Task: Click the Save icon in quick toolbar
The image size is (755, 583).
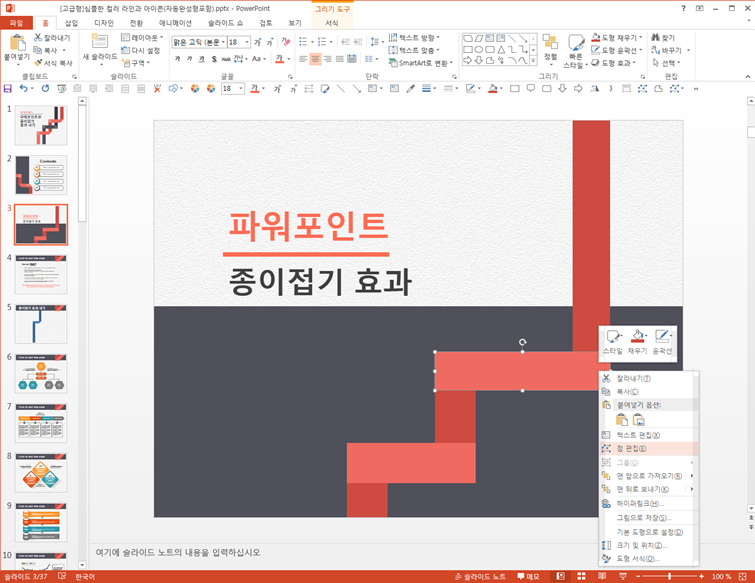Action: [x=8, y=89]
